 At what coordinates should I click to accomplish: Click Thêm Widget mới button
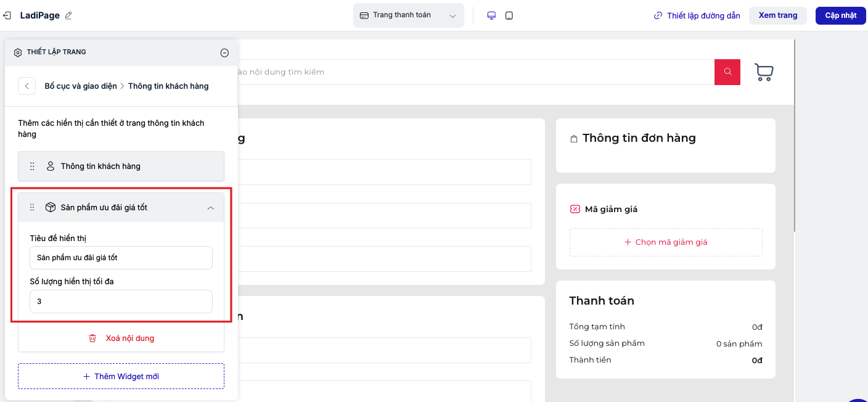121,376
